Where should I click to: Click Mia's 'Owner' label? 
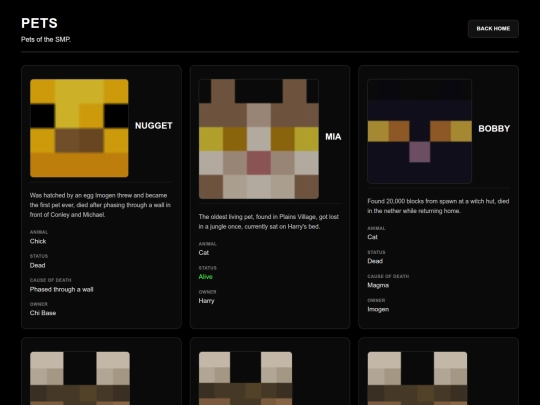coord(207,292)
